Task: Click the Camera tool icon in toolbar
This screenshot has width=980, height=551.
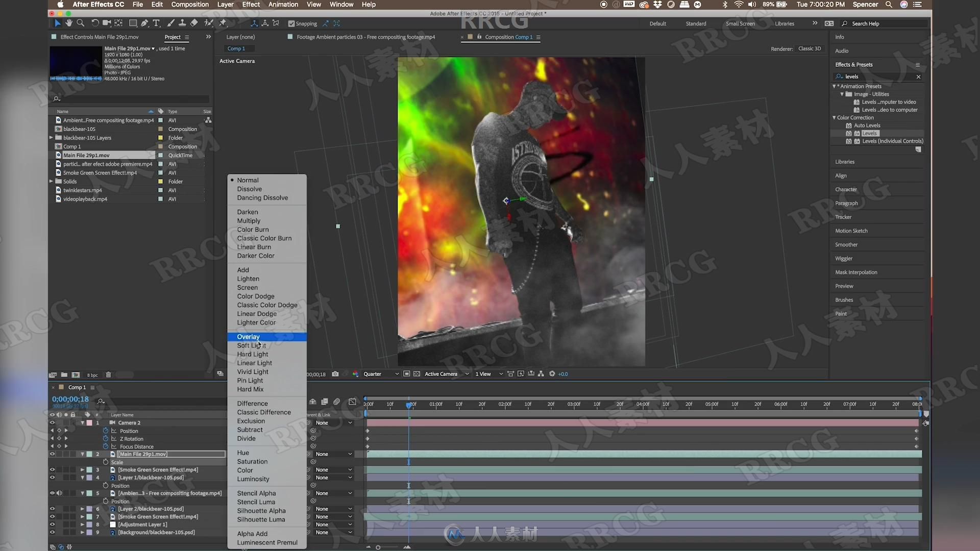Action: pyautogui.click(x=107, y=23)
